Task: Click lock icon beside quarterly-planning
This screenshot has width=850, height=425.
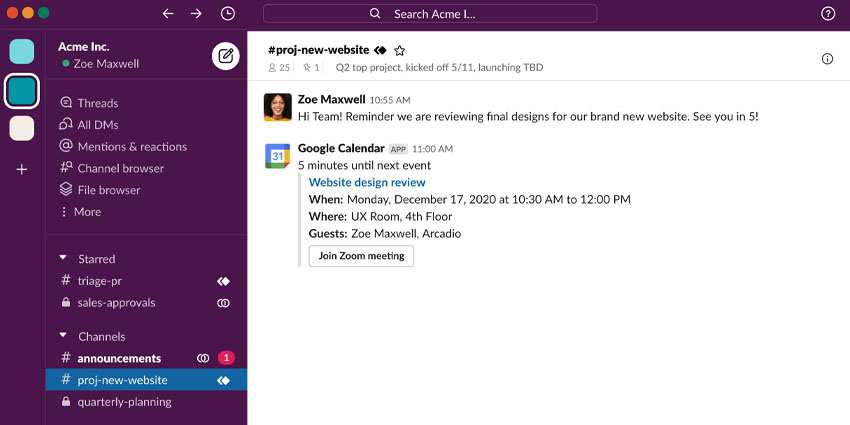Action: click(x=66, y=402)
